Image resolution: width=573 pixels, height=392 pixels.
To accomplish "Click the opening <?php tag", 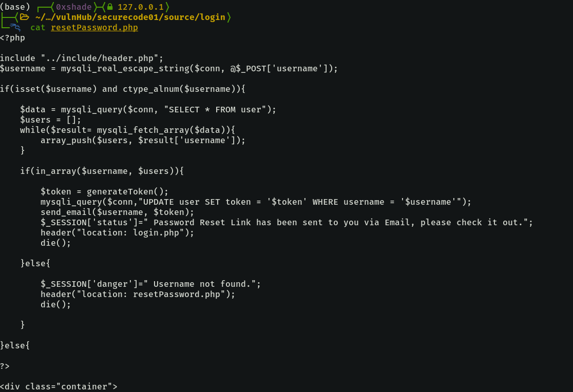I will coord(12,38).
